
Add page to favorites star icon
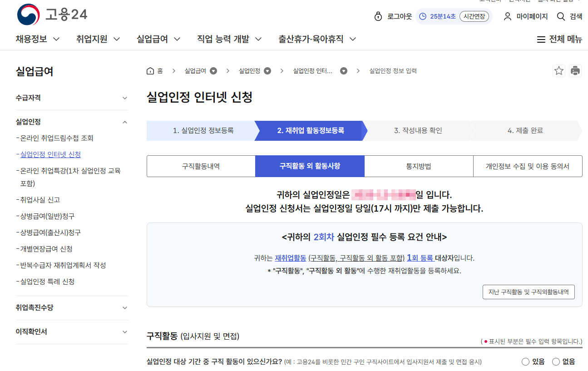click(559, 71)
